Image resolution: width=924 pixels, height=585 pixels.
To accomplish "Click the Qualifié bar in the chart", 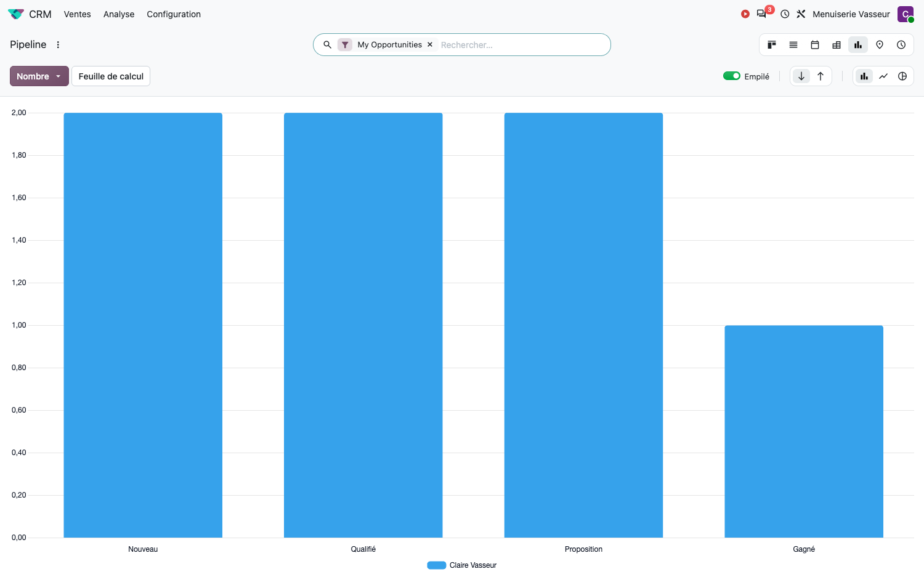I will pyautogui.click(x=363, y=325).
